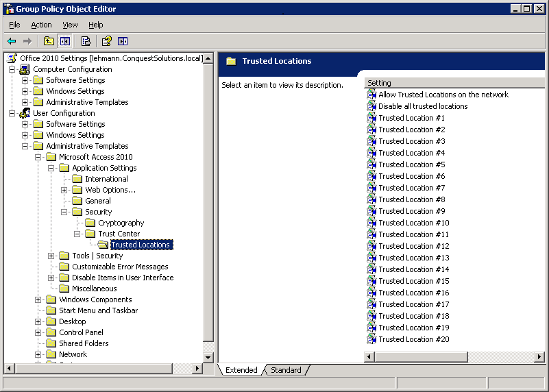Collapse the User Configuration node
This screenshot has width=549, height=392.
(x=12, y=113)
